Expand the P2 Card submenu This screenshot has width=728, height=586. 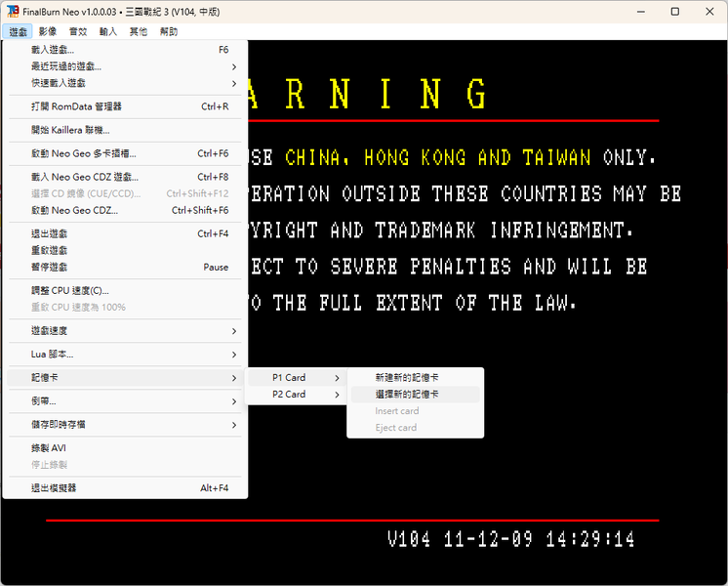tap(297, 395)
